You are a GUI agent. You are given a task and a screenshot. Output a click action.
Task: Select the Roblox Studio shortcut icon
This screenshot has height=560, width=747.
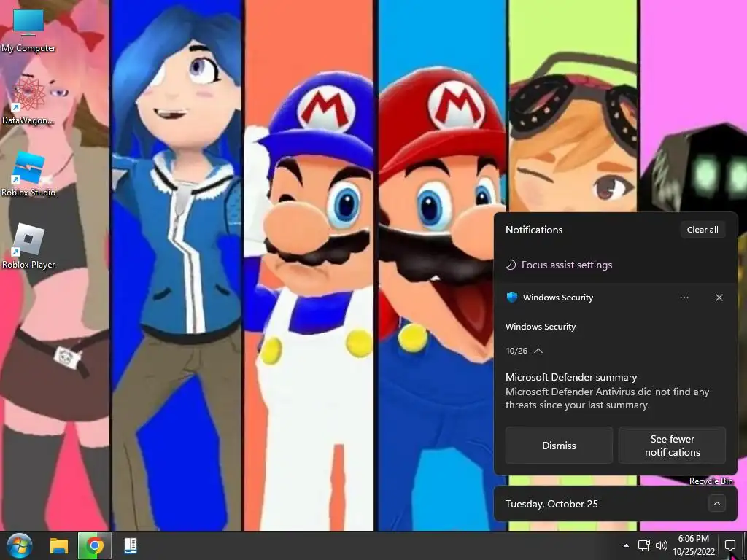28,174
